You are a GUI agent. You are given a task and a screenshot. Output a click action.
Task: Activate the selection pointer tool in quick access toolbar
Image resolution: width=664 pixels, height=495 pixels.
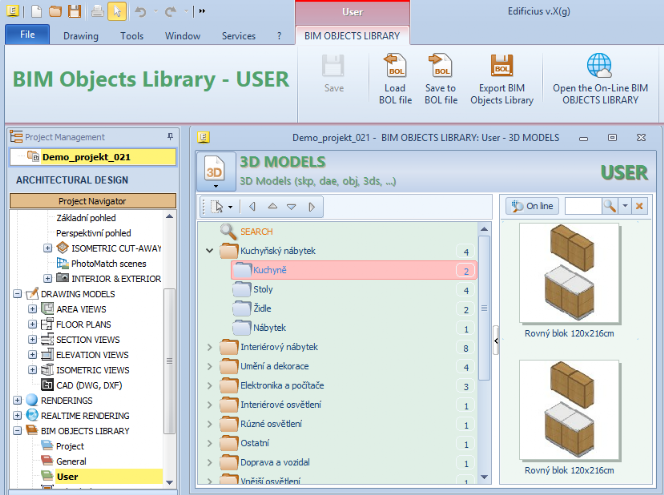pos(117,11)
